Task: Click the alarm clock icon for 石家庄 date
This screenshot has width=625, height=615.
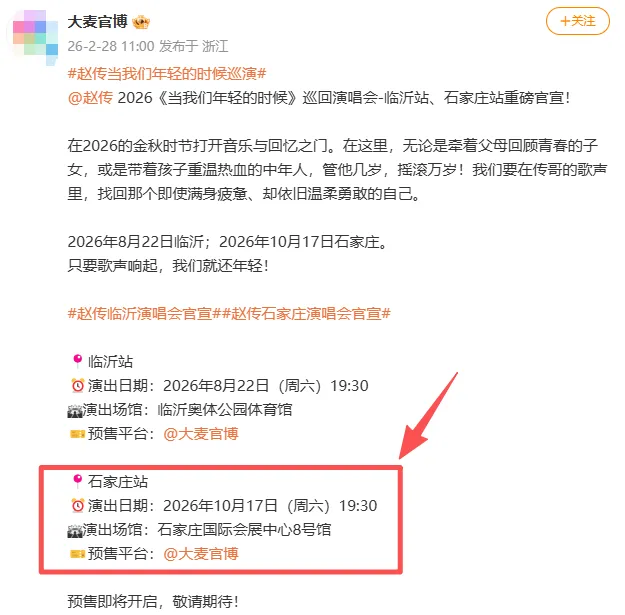Action: pos(78,505)
